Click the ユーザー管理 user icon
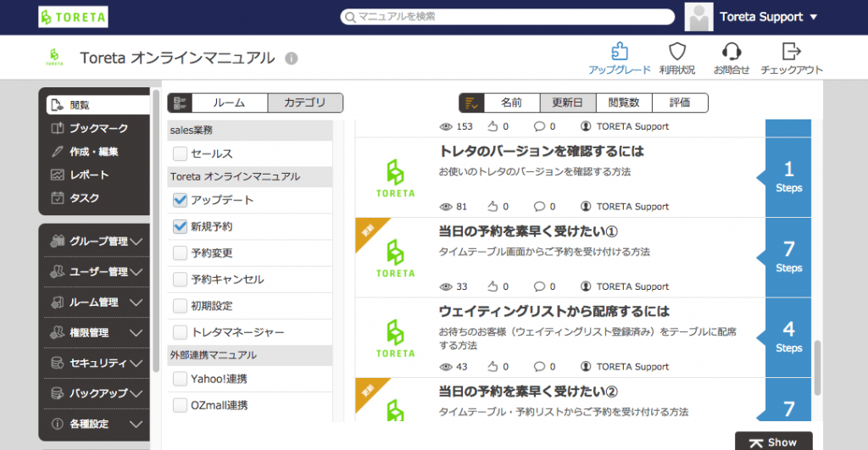 point(58,271)
